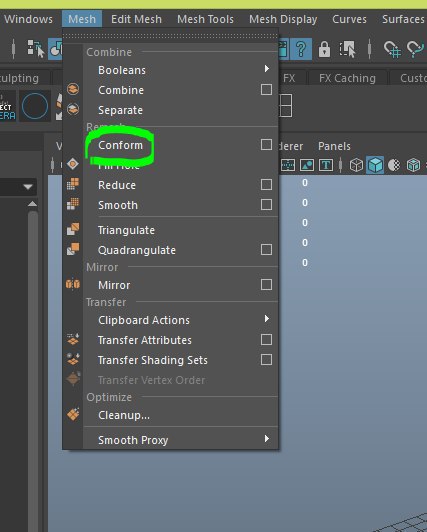Choose Smooth in the Mesh menu
This screenshot has width=427, height=532.
coord(118,205)
